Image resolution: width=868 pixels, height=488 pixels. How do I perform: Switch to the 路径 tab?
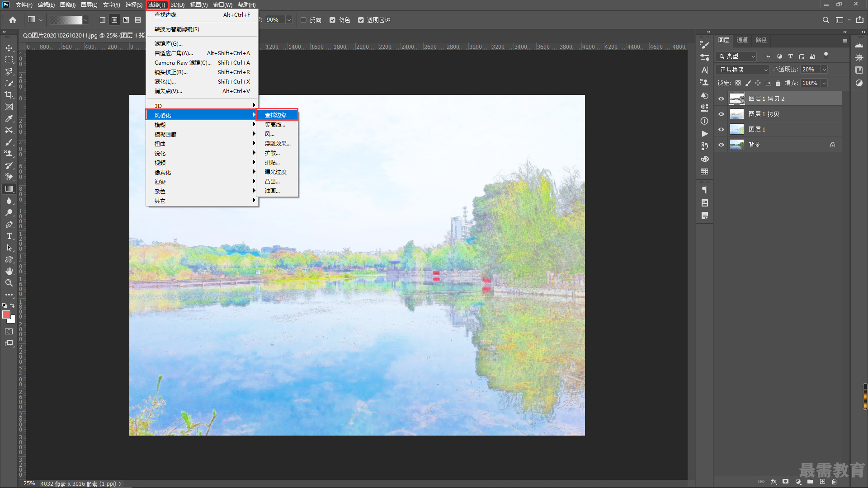761,40
